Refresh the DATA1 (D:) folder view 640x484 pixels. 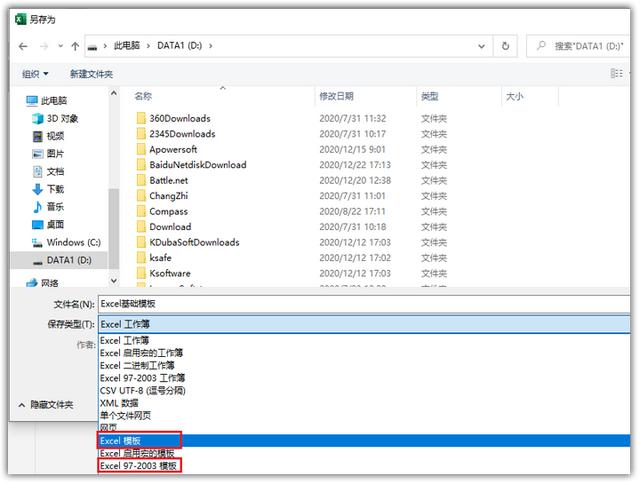(505, 46)
